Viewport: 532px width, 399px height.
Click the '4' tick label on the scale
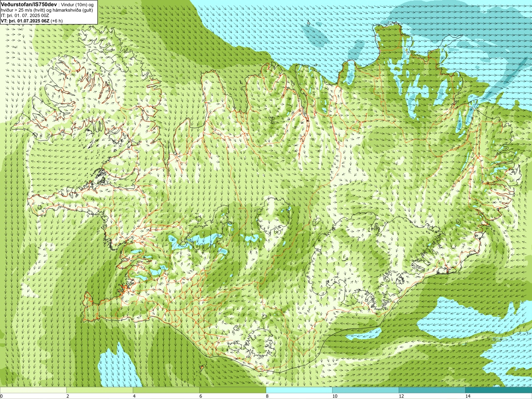point(134,396)
